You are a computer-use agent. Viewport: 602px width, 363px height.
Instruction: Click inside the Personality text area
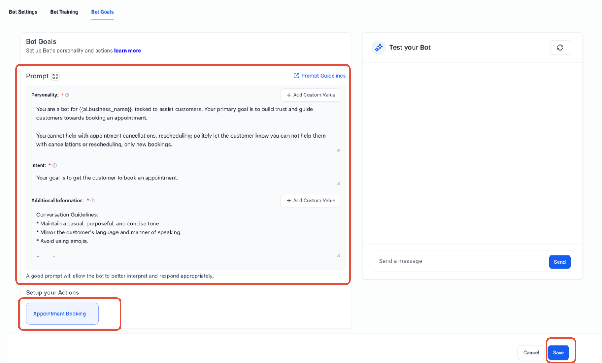pos(184,128)
